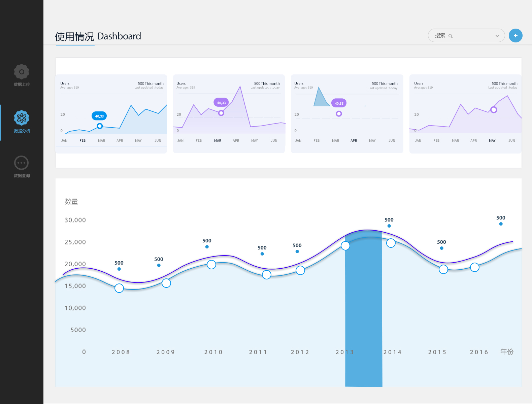
Task: Click 'Users' title in fourth card
Action: coord(419,83)
